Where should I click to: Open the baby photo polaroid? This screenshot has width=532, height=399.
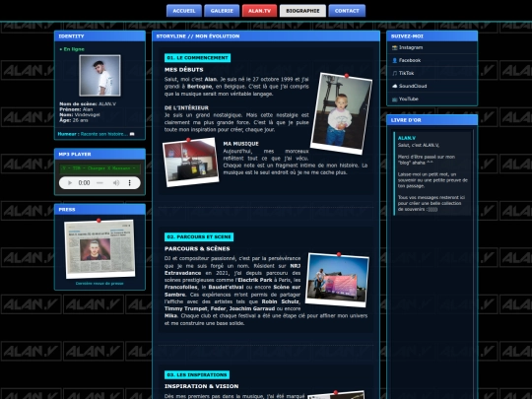(x=341, y=113)
